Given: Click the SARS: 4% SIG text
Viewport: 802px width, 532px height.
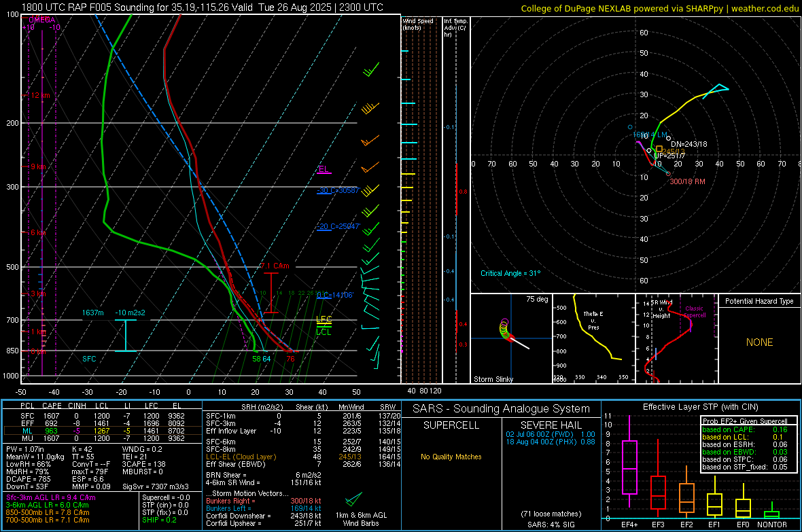Looking at the screenshot, I should (x=551, y=525).
